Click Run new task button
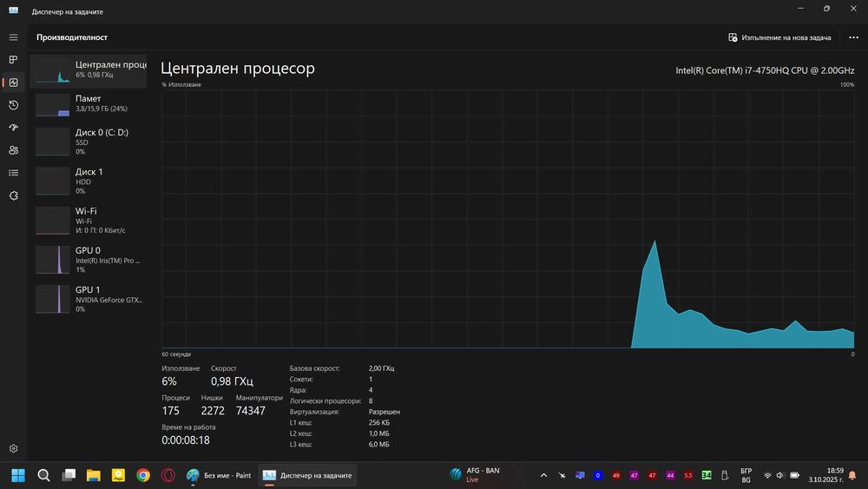 779,37
